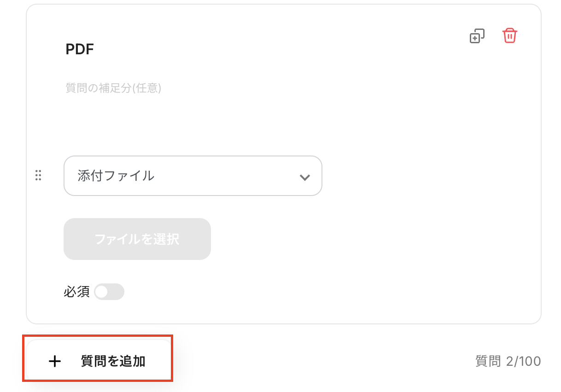The image size is (561, 392).
Task: Click blank space right of PDF title
Action: point(276,49)
